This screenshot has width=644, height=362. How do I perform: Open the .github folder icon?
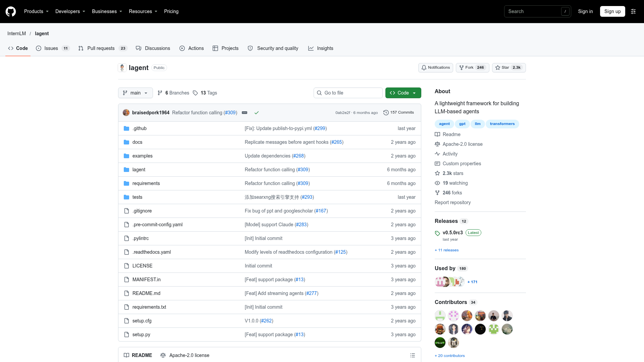point(126,128)
